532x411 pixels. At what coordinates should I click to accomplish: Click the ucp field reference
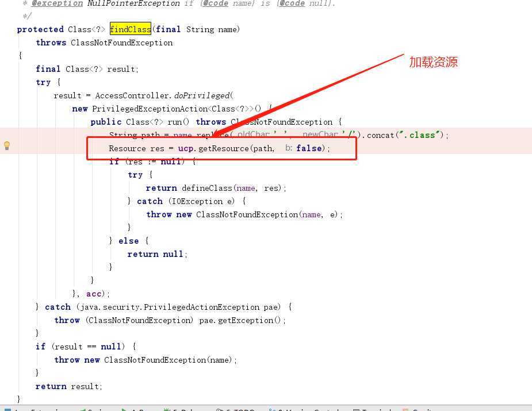185,148
